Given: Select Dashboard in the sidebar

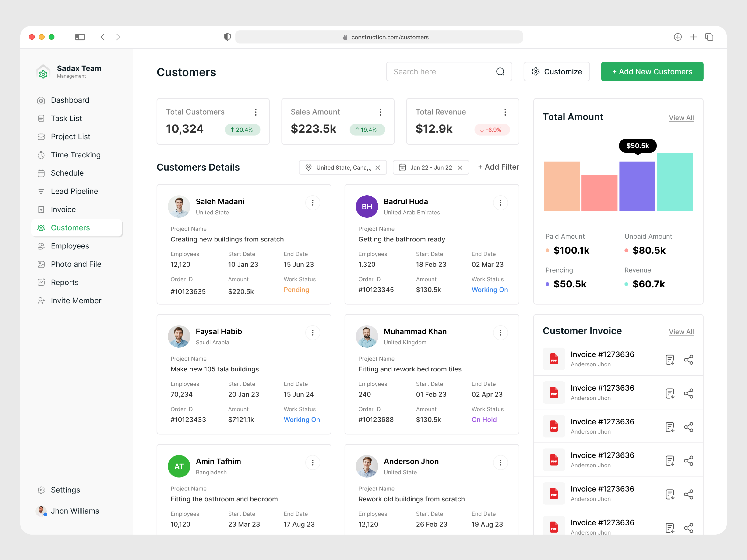Looking at the screenshot, I should (41, 100).
